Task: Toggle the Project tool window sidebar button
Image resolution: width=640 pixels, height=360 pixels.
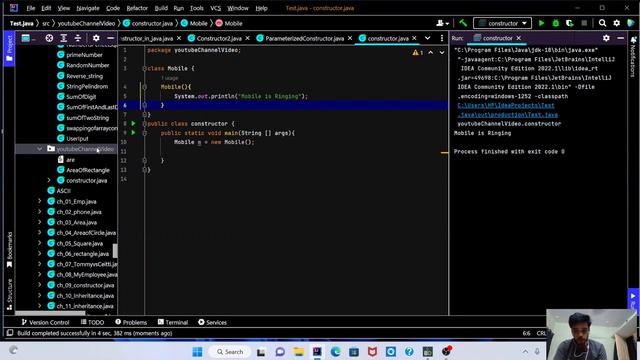Action: pos(9,48)
